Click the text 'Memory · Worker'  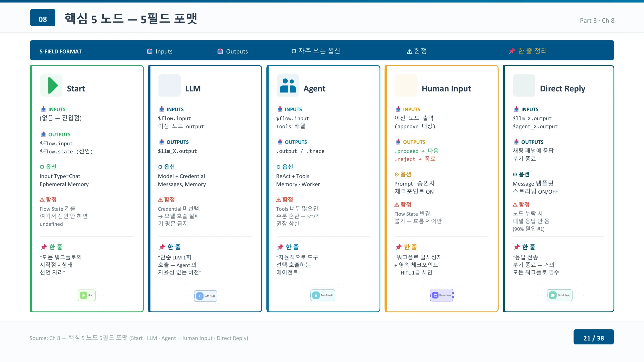point(298,184)
